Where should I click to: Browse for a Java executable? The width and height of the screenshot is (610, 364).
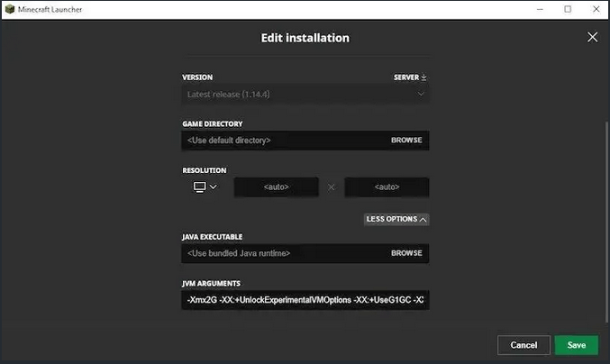pyautogui.click(x=406, y=253)
